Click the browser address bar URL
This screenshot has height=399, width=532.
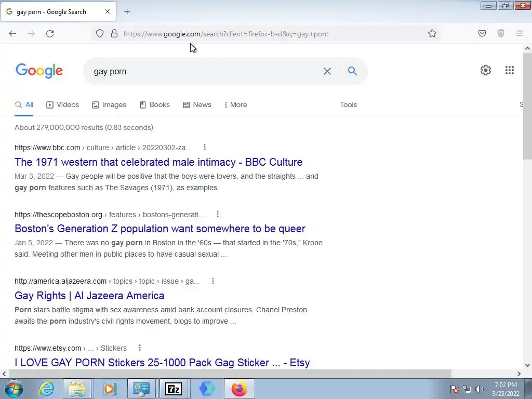point(226,34)
